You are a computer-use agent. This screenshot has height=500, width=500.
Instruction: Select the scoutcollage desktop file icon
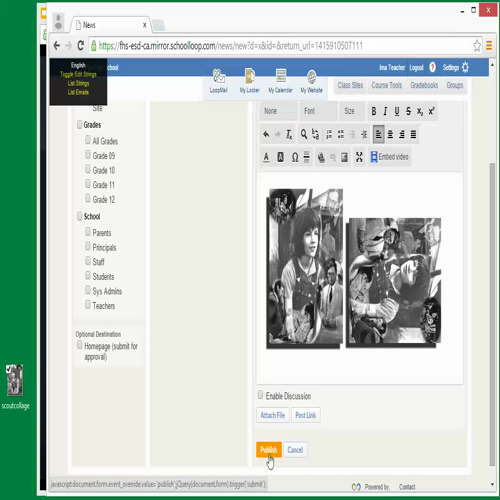tap(15, 387)
